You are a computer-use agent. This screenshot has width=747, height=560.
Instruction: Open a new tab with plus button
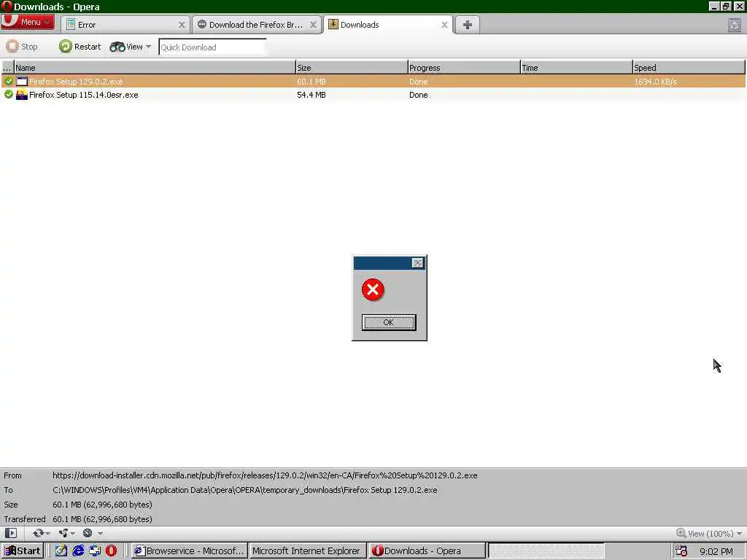point(468,25)
